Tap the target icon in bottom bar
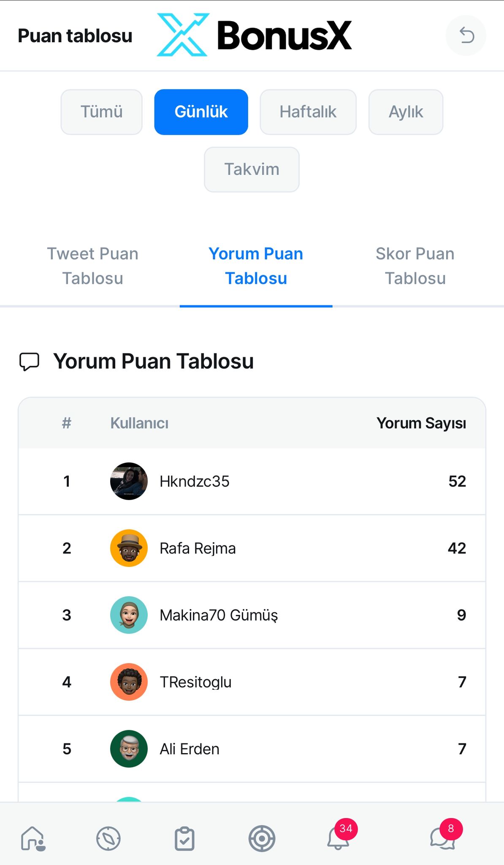 (262, 838)
